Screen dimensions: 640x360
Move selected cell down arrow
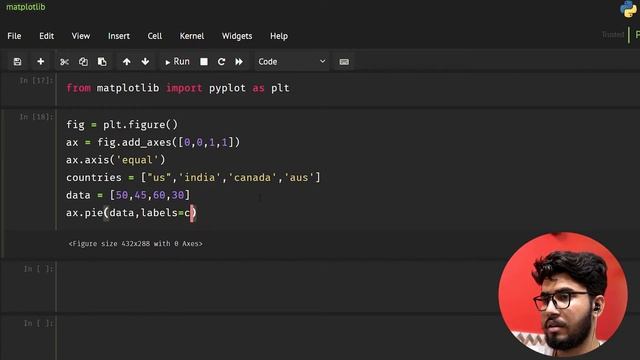click(x=145, y=62)
